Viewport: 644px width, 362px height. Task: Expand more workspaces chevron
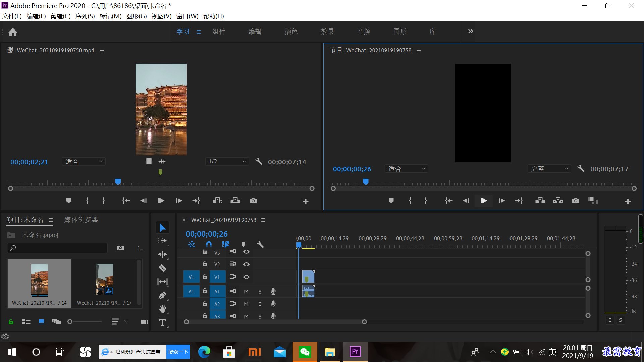(x=471, y=31)
